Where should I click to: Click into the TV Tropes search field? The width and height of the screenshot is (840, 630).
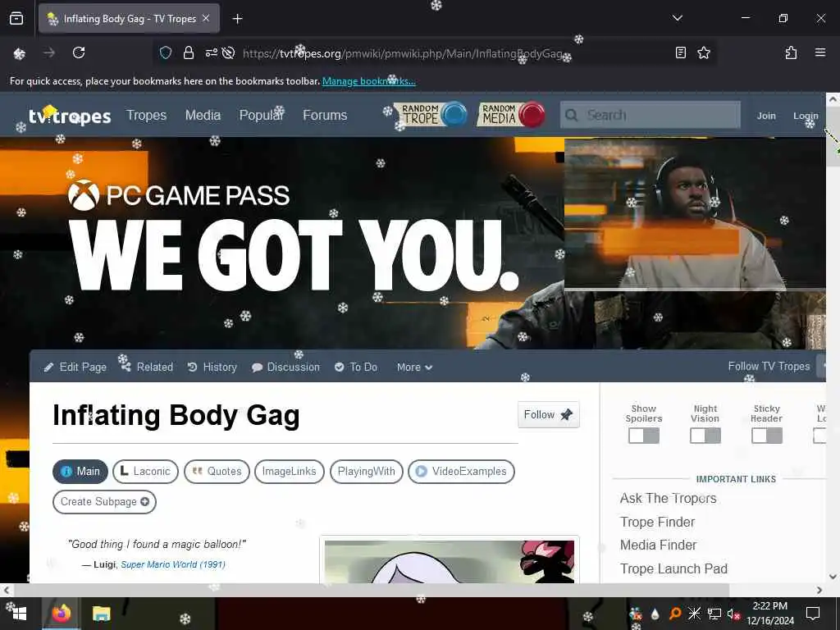[651, 115]
